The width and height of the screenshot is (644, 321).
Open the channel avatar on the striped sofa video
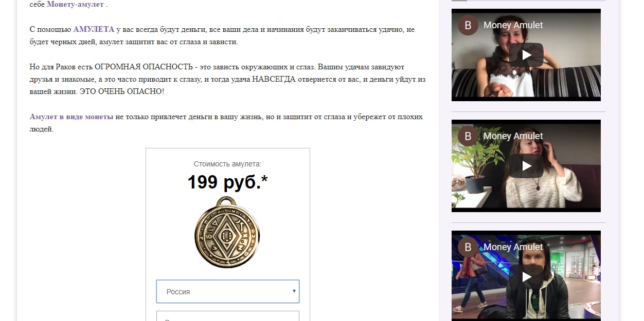click(468, 25)
